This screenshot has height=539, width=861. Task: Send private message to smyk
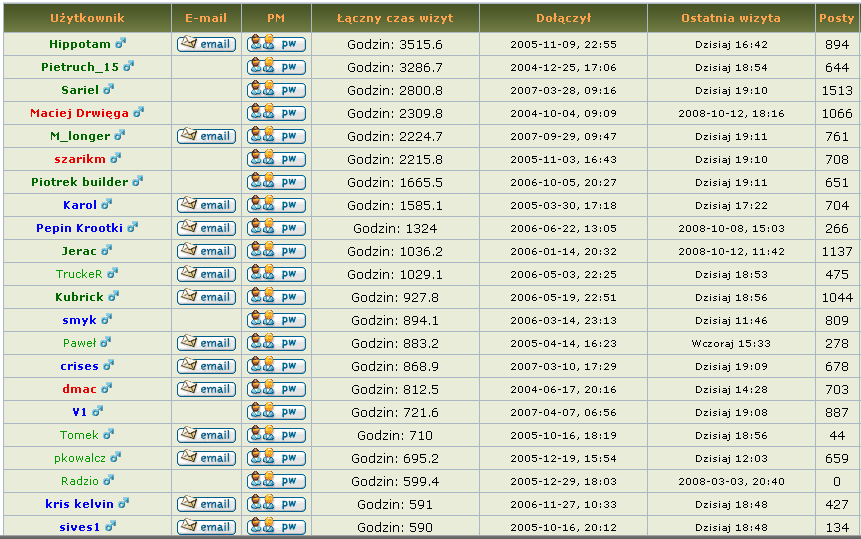point(276,320)
